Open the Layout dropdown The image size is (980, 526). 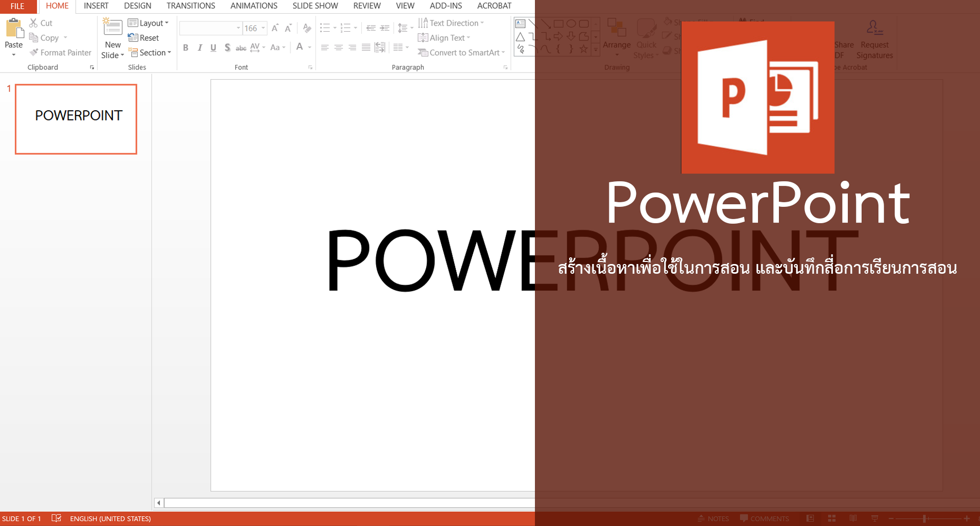pos(149,22)
